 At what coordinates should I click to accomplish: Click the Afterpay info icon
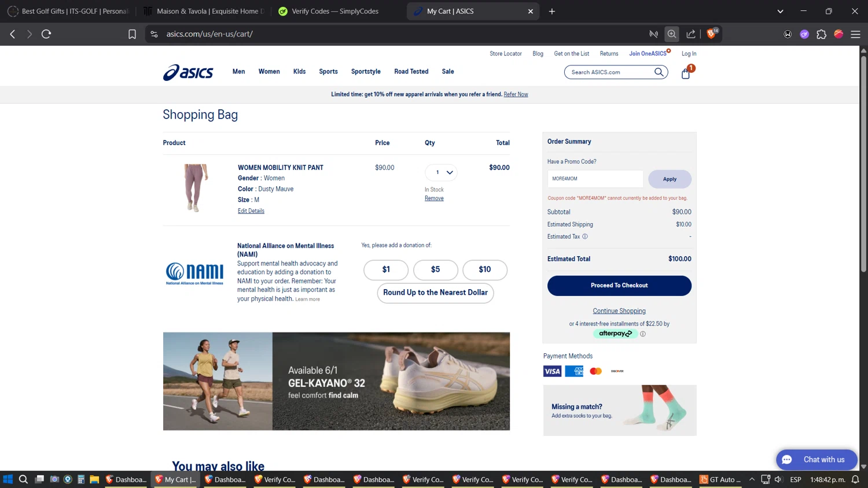click(643, 334)
